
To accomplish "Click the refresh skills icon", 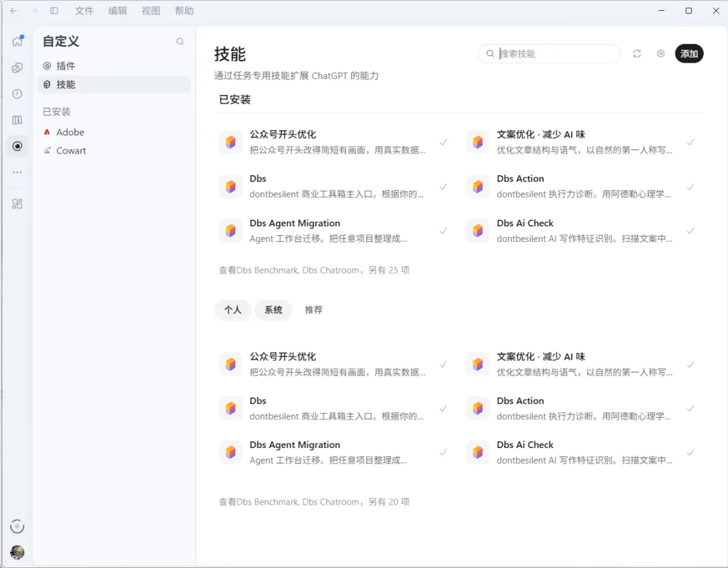I will pos(637,54).
